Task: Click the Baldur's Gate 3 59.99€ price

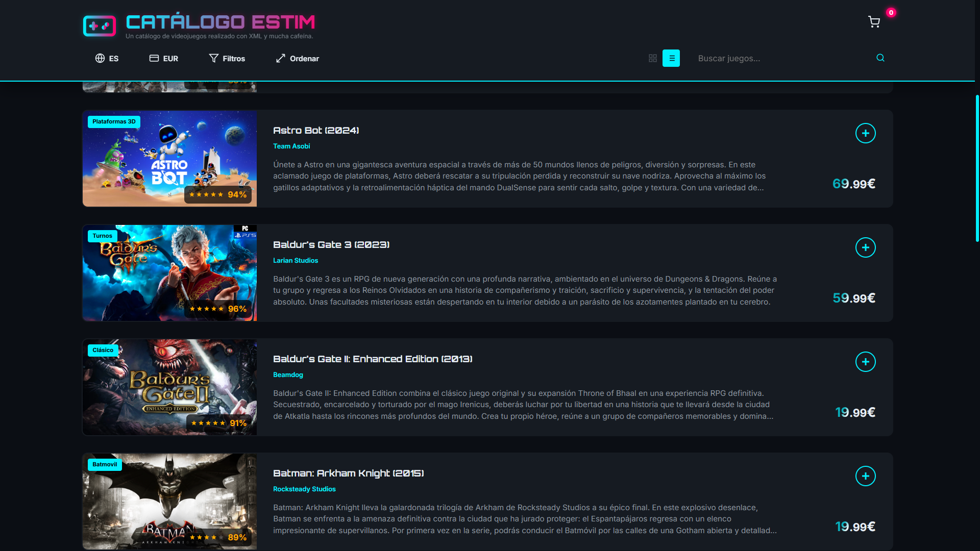Action: 854,298
